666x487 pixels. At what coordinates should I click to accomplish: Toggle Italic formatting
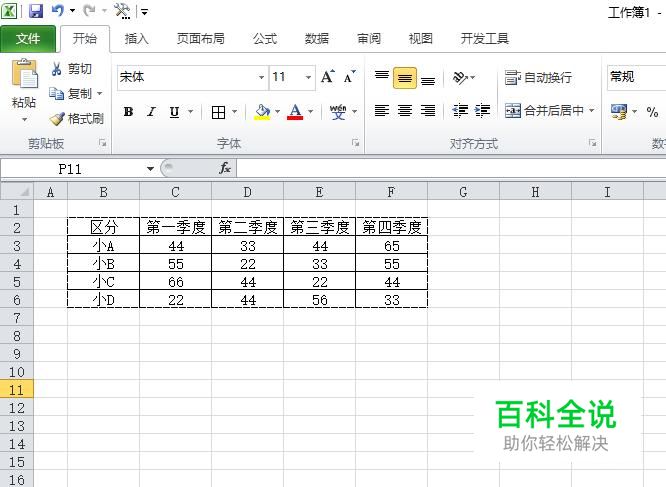pyautogui.click(x=151, y=112)
